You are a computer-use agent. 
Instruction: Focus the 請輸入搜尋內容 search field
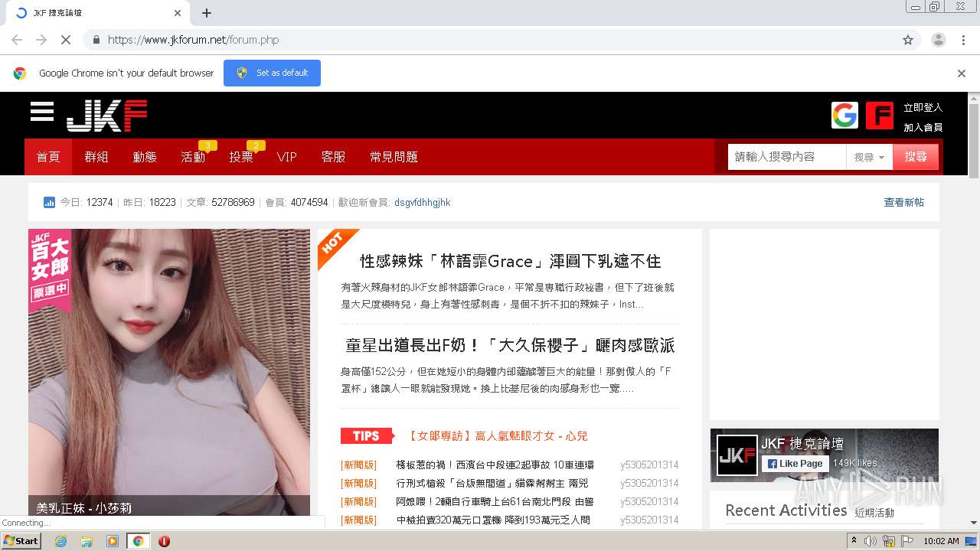pos(786,157)
